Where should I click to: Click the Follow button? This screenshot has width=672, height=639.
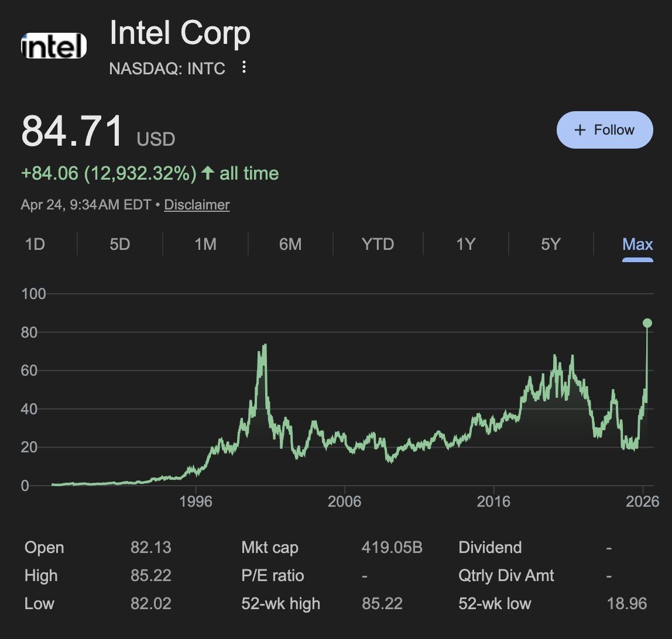tap(605, 130)
